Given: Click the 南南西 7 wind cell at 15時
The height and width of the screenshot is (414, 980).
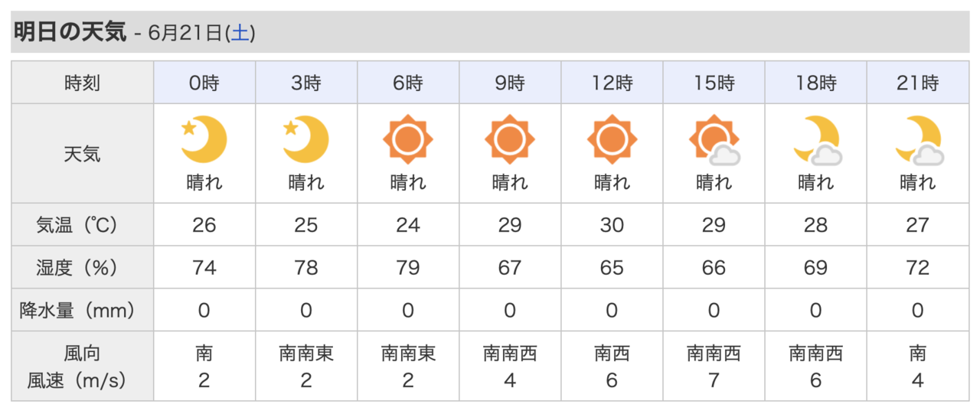Looking at the screenshot, I should pos(714,367).
